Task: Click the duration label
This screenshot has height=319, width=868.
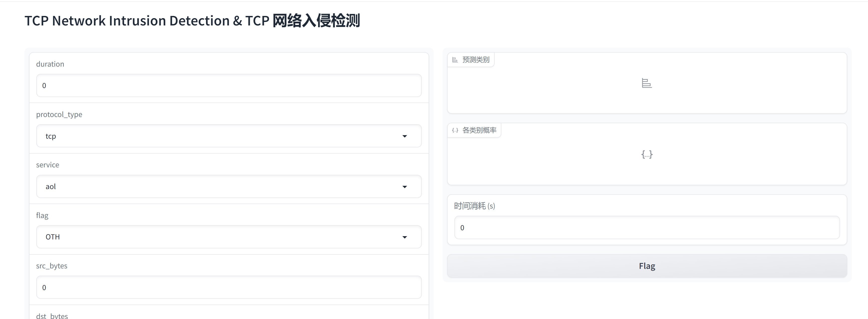Action: pos(50,64)
